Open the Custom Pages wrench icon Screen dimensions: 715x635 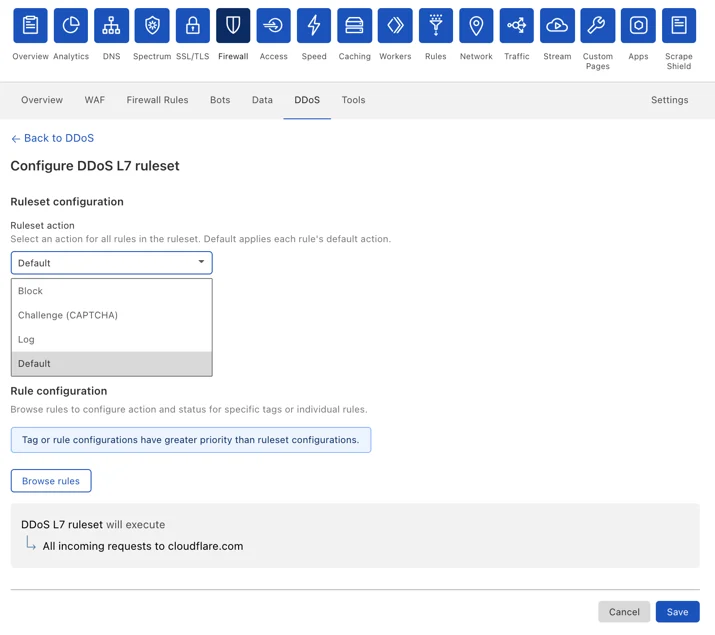click(597, 26)
